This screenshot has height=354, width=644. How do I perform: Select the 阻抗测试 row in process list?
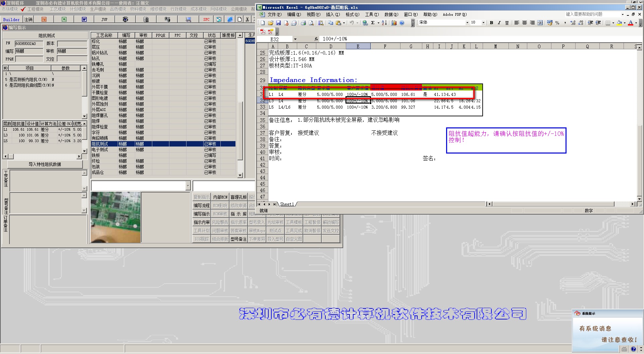163,144
